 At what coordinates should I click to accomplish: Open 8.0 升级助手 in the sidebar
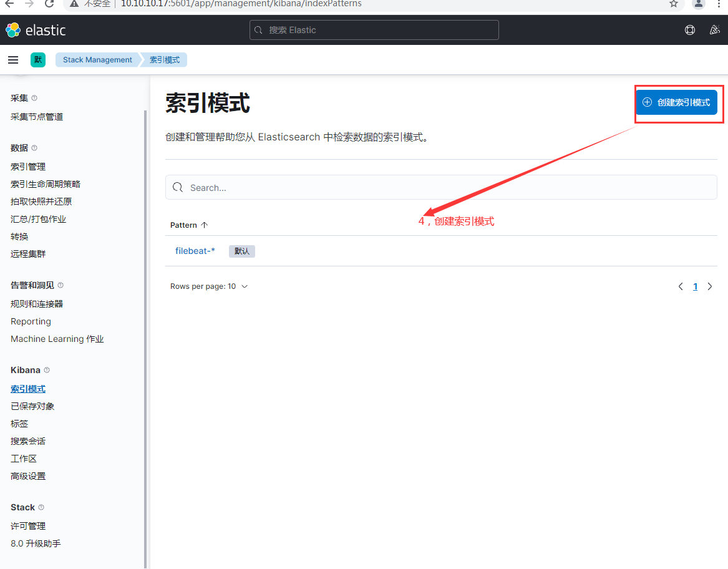tap(36, 544)
